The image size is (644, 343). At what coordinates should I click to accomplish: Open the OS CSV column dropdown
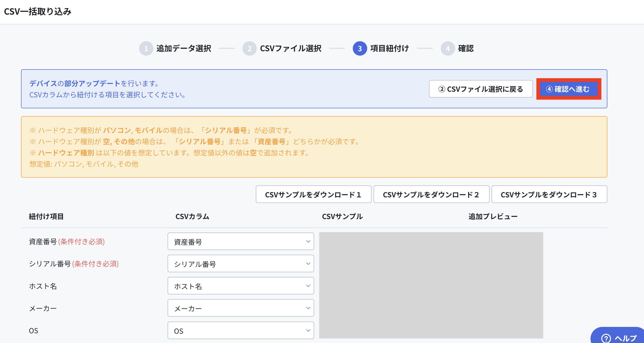[241, 331]
